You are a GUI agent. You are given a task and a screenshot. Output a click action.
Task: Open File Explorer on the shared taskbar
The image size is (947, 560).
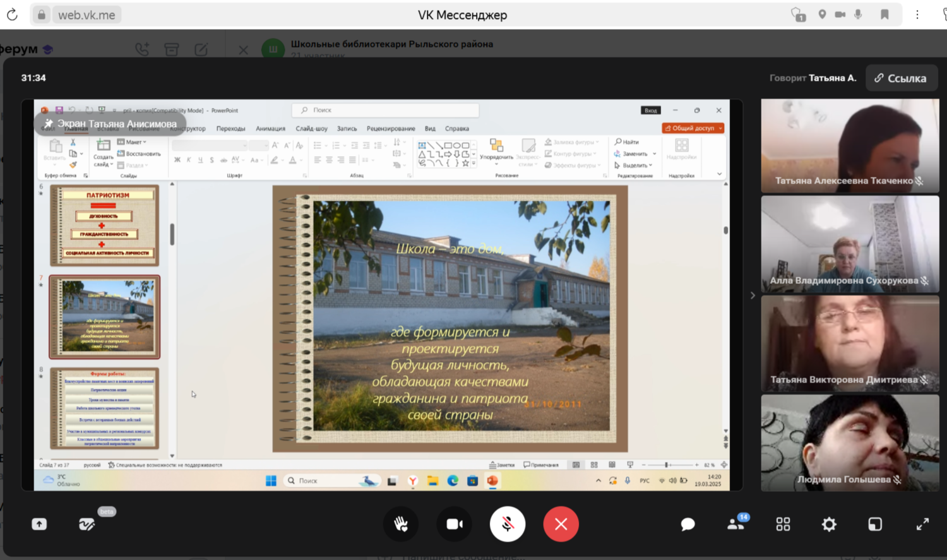432,480
